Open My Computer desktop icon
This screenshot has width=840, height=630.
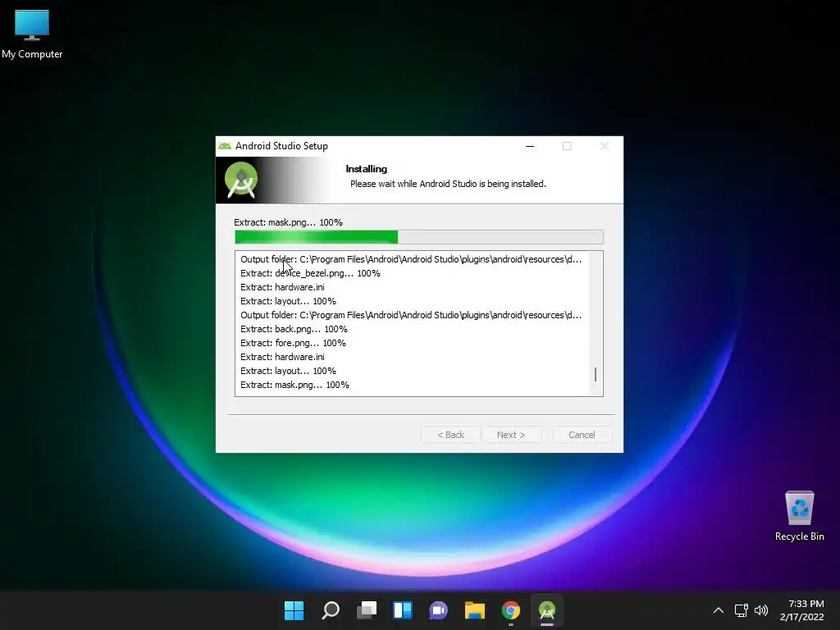[x=32, y=34]
